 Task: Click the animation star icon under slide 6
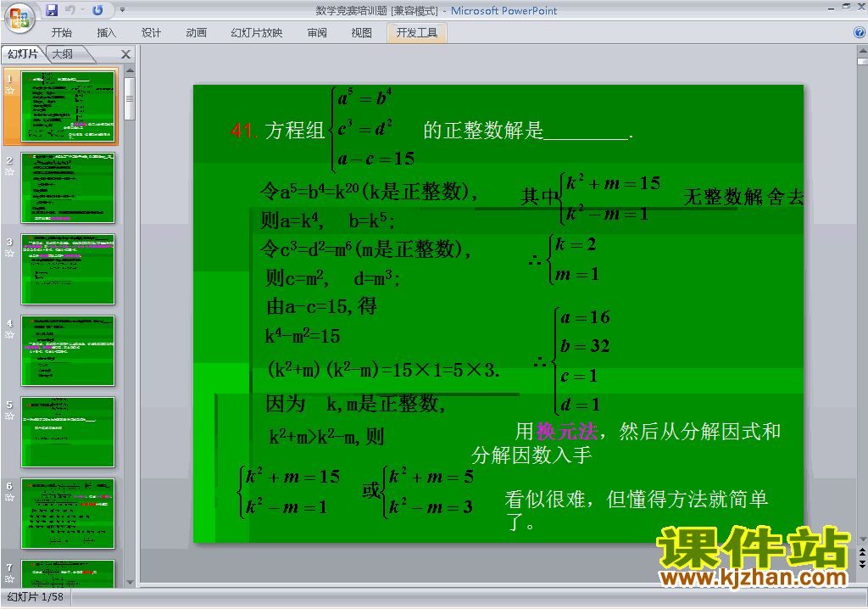tap(9, 498)
